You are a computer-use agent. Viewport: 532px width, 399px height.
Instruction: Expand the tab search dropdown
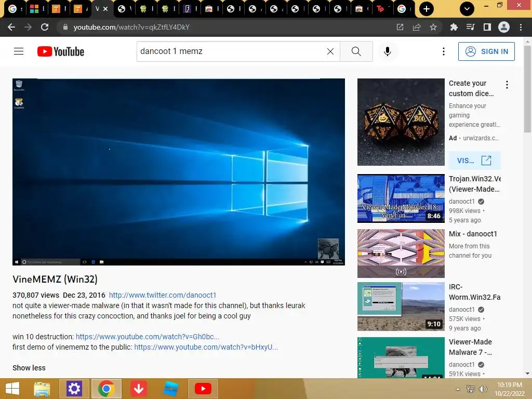pos(467,9)
